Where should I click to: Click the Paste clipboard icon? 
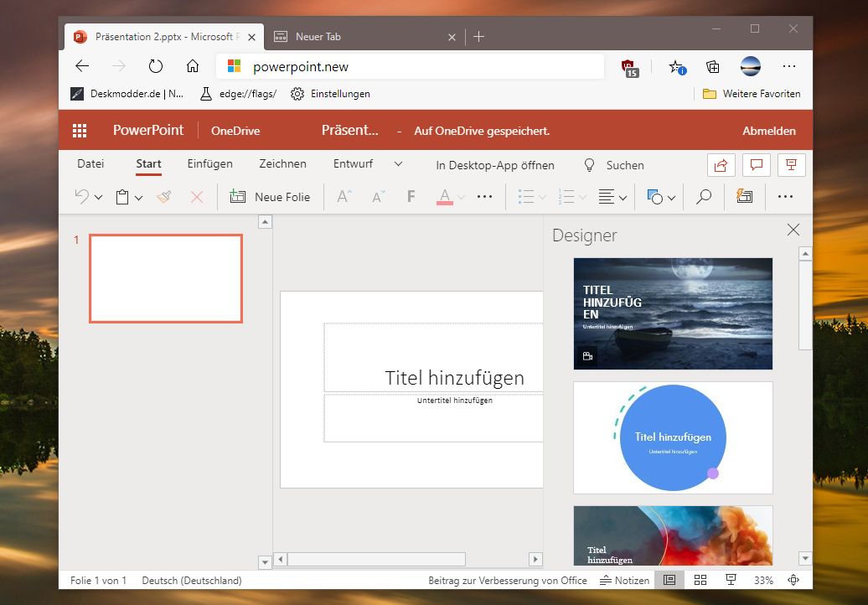122,197
